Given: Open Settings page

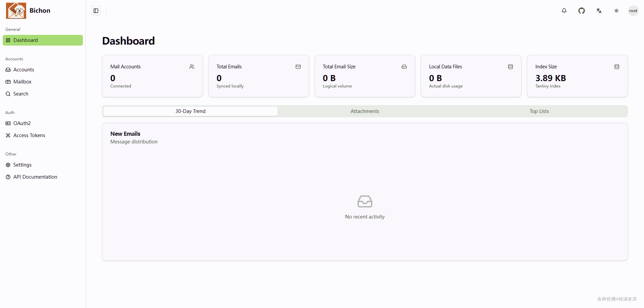Looking at the screenshot, I should coord(43,165).
